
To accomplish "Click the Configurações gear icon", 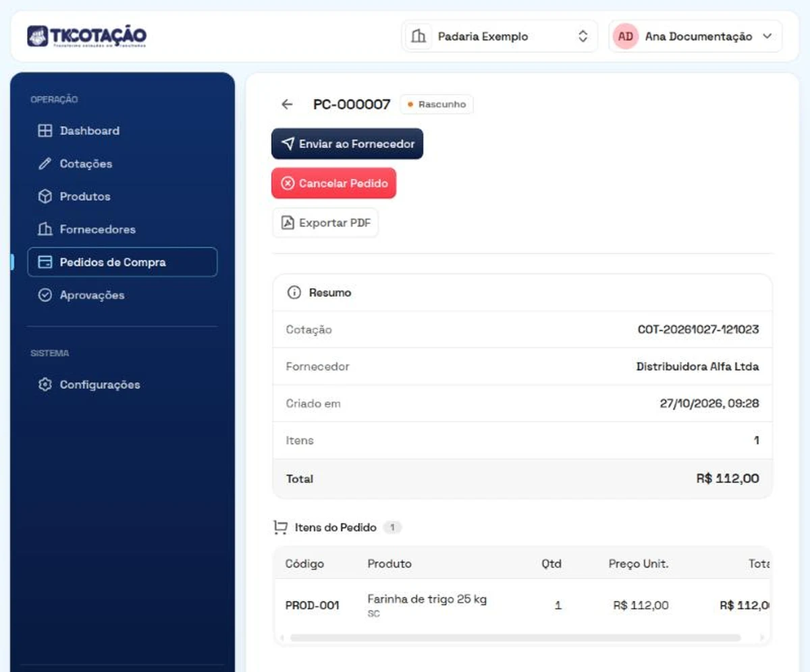I will 45,385.
